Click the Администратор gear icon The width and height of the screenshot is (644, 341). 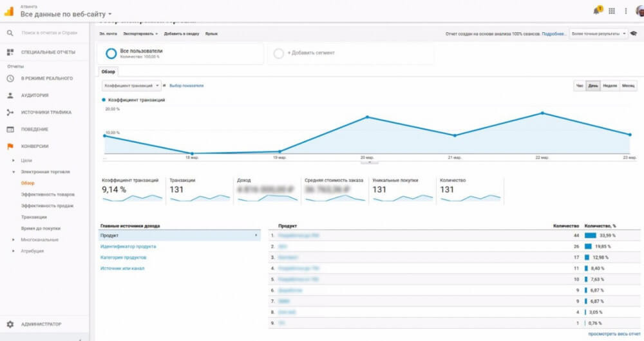[10, 324]
